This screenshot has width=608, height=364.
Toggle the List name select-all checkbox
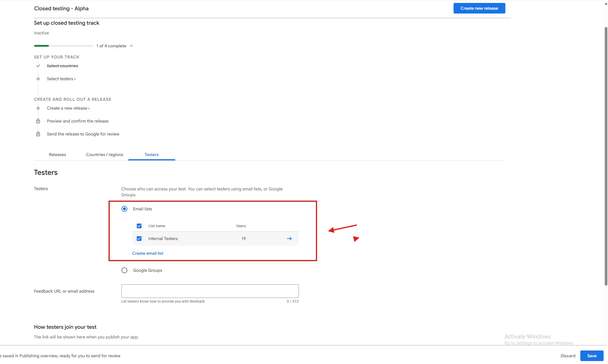click(x=139, y=226)
